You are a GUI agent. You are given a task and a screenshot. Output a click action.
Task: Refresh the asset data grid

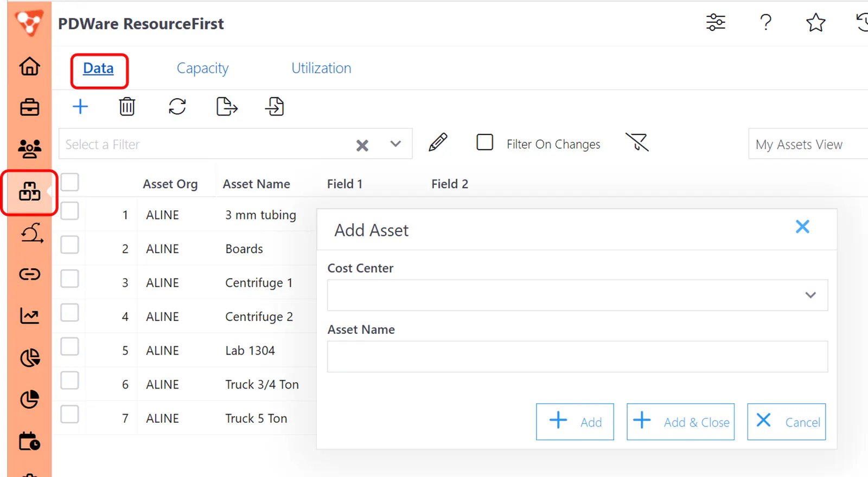[x=177, y=106]
